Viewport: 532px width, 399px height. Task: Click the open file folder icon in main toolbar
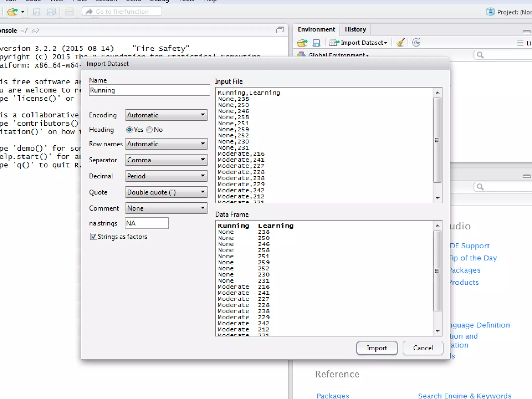[12, 12]
